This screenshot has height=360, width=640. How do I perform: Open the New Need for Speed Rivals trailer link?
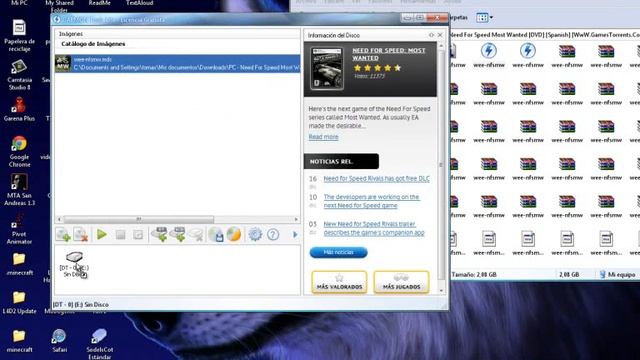[374, 228]
